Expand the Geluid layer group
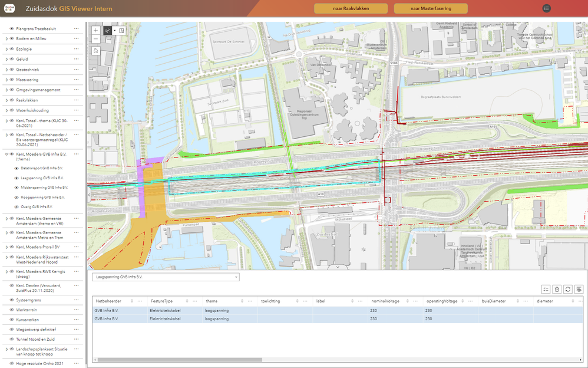The image size is (588, 368). 6,59
